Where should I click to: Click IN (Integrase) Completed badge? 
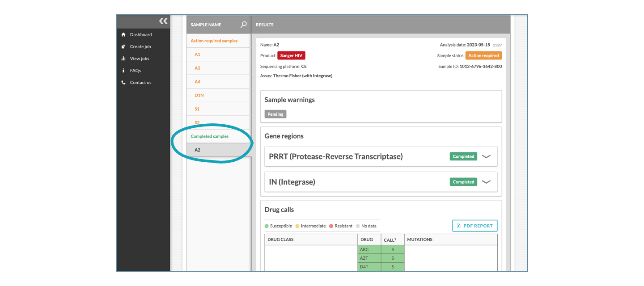point(463,182)
